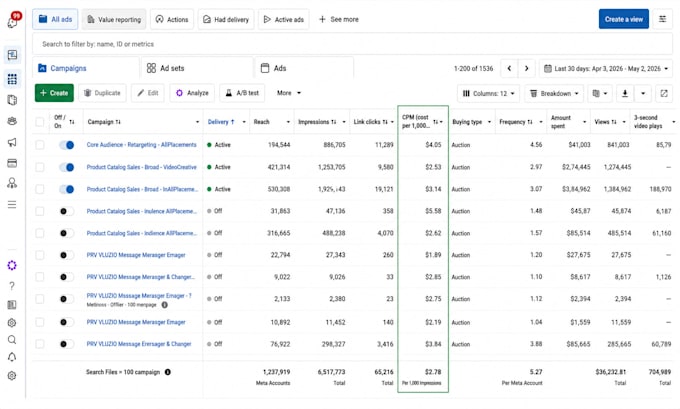The height and width of the screenshot is (409, 680).
Task: Open the date range Last 30 days dropdown
Action: (x=606, y=69)
